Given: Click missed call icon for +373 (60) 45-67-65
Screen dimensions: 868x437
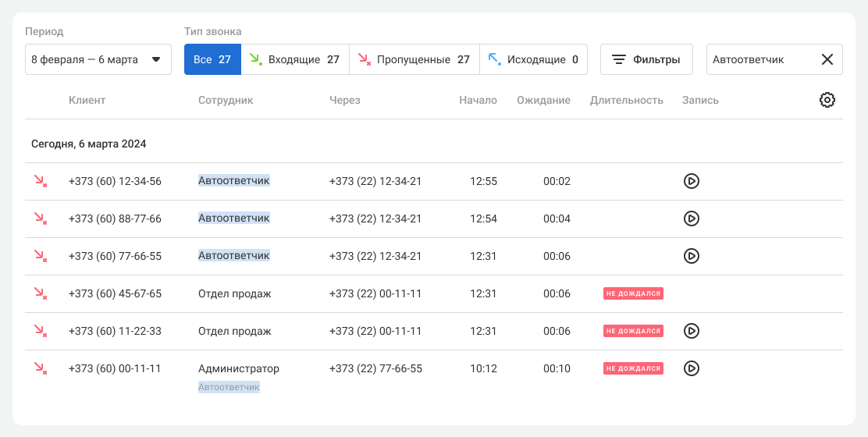Looking at the screenshot, I should click(40, 293).
